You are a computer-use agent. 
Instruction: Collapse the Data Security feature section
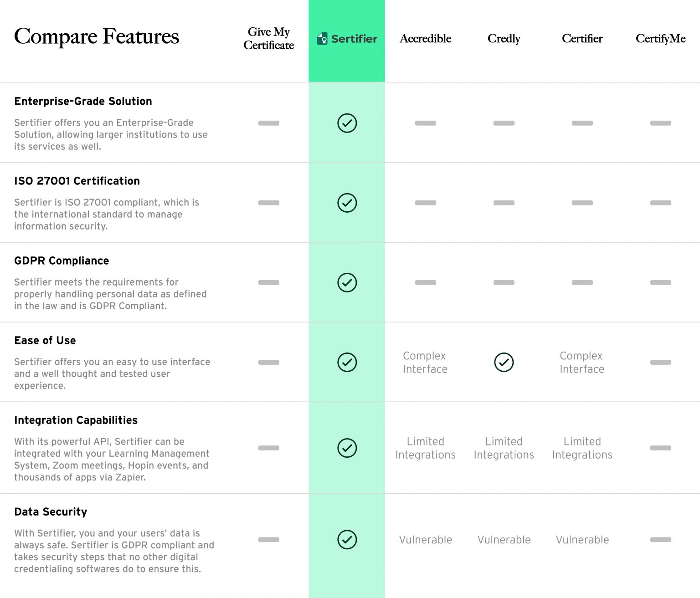pos(51,511)
